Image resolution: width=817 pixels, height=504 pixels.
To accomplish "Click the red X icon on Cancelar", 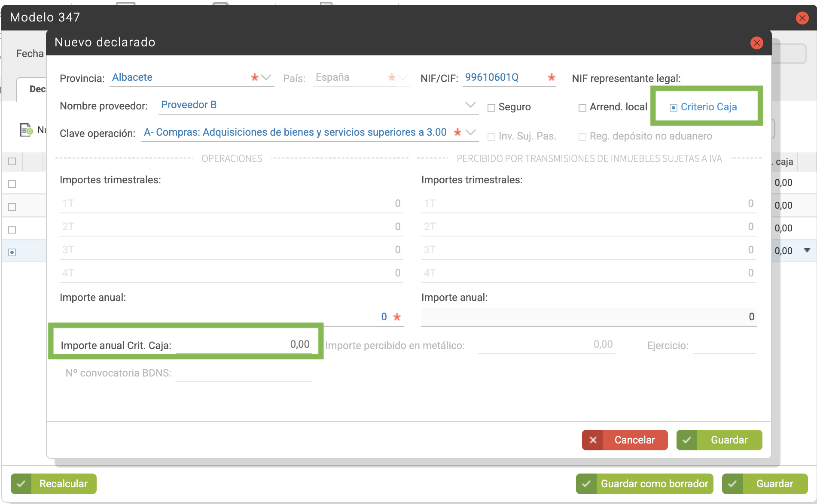I will click(593, 440).
